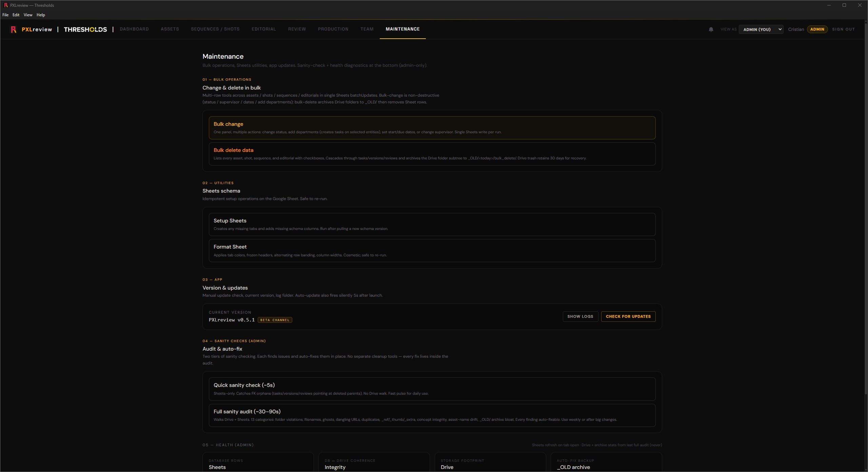Open the View menu
The height and width of the screenshot is (472, 868).
click(28, 15)
